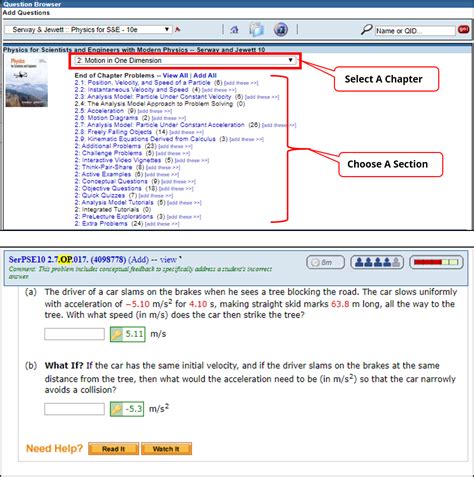Click 'add these' next to Quick Quizzes
Viewport: 474px width, 477px height.
[156, 196]
